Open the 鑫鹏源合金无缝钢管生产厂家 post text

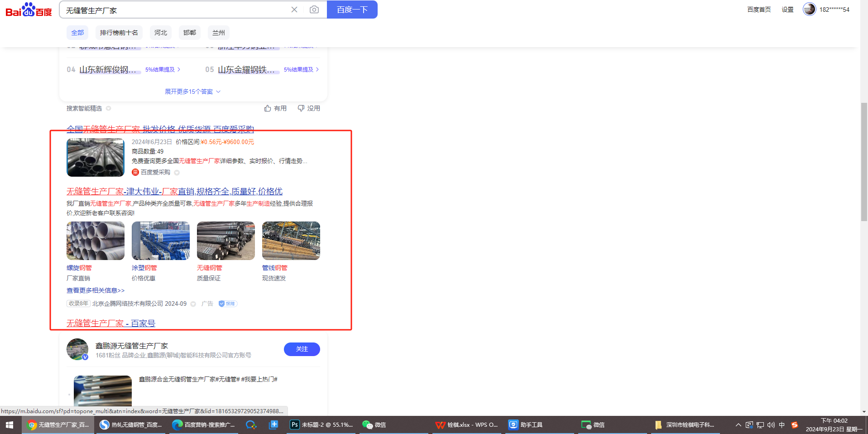click(x=208, y=379)
